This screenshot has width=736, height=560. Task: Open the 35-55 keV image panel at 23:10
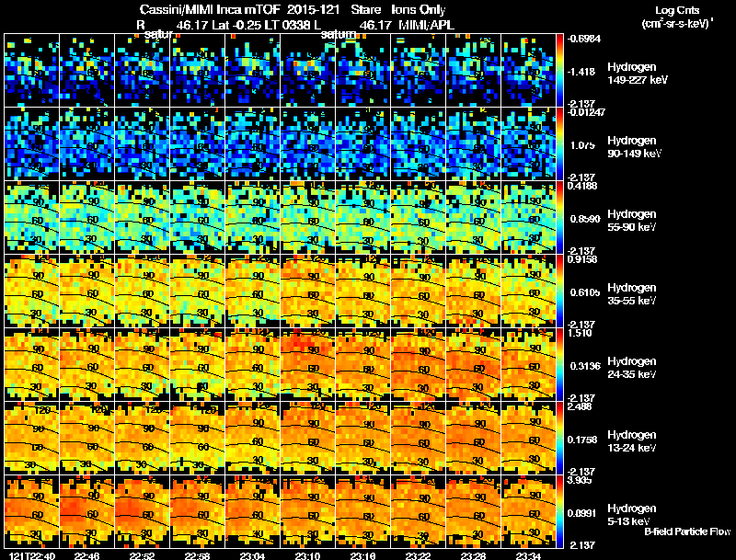coord(308,291)
